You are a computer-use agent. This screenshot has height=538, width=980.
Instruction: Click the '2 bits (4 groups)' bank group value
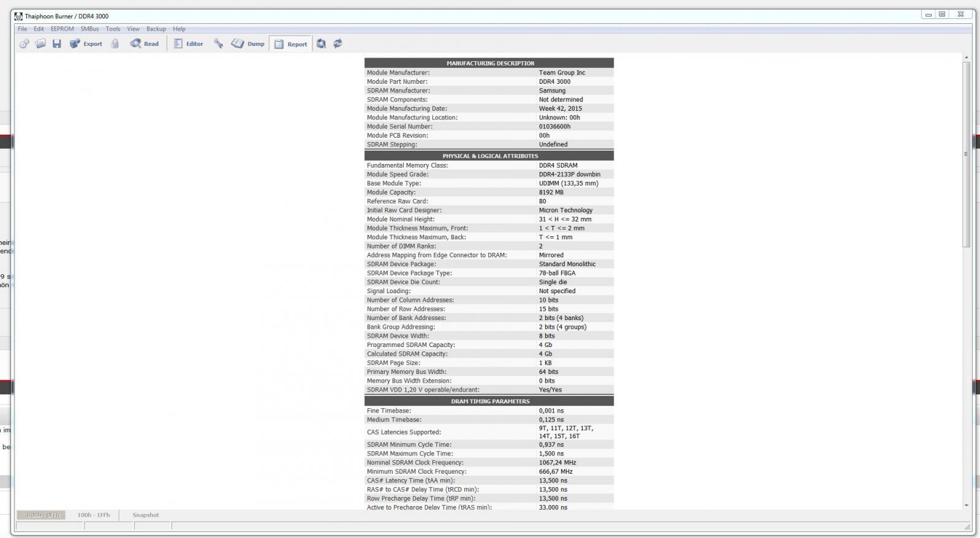(562, 327)
